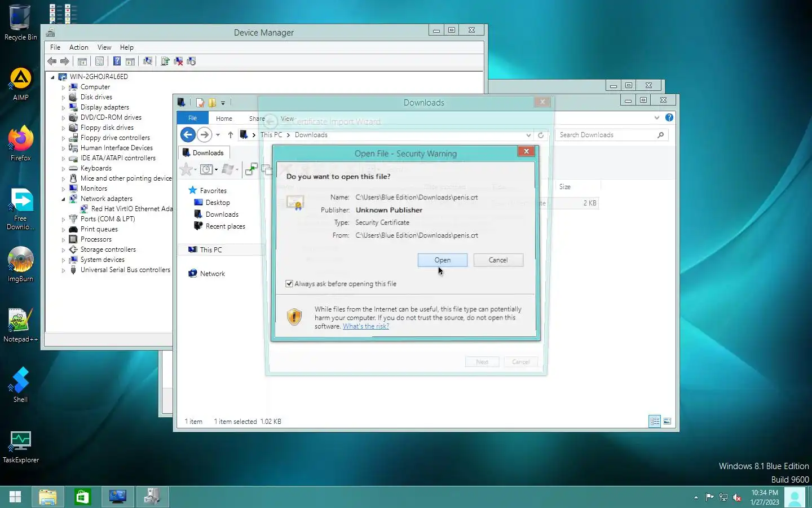
Task: Expand the Disk drives node
Action: coord(63,98)
